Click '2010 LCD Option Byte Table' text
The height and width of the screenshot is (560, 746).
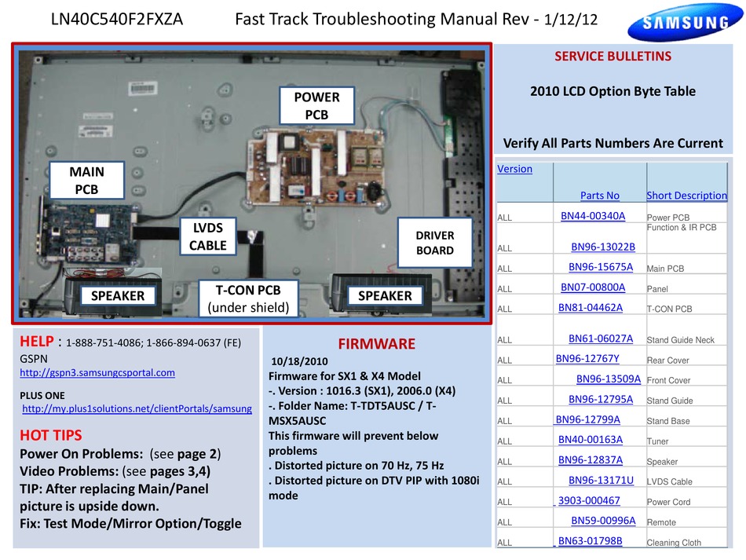[x=613, y=91]
